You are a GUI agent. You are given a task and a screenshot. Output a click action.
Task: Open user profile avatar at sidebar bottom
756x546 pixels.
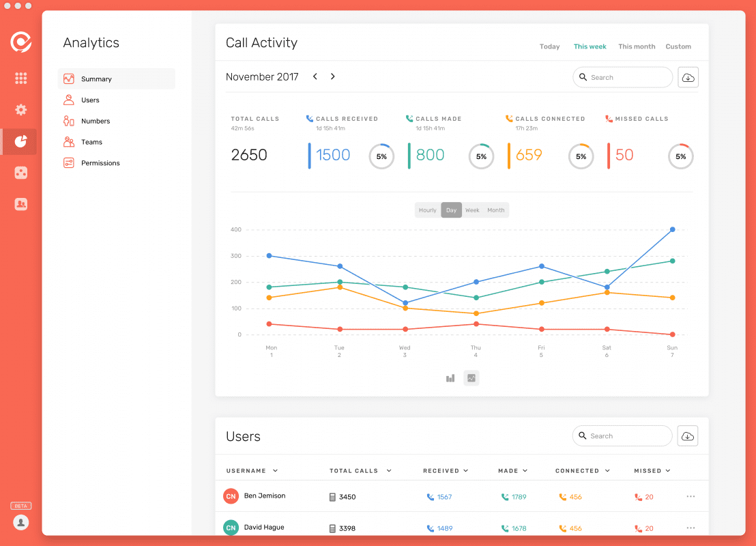(20, 522)
